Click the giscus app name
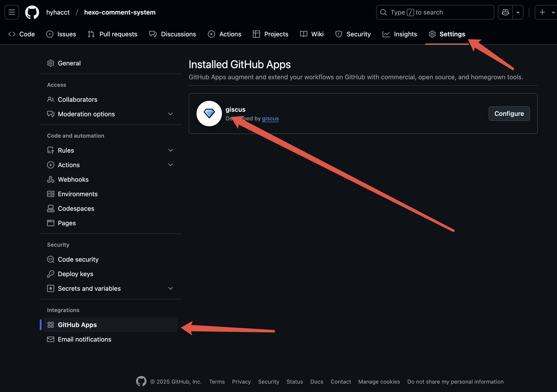The height and width of the screenshot is (392, 557). tap(235, 109)
